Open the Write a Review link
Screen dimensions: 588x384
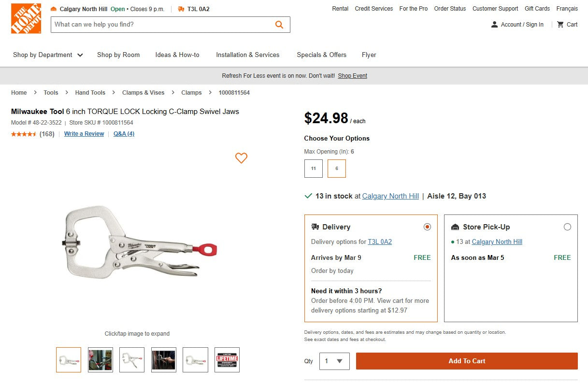coord(84,134)
